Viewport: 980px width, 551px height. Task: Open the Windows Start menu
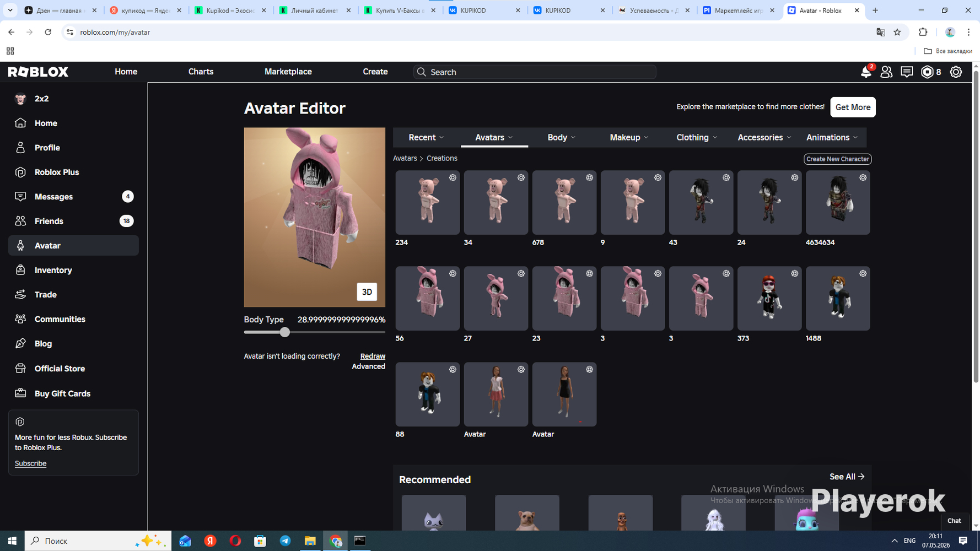click(x=12, y=541)
